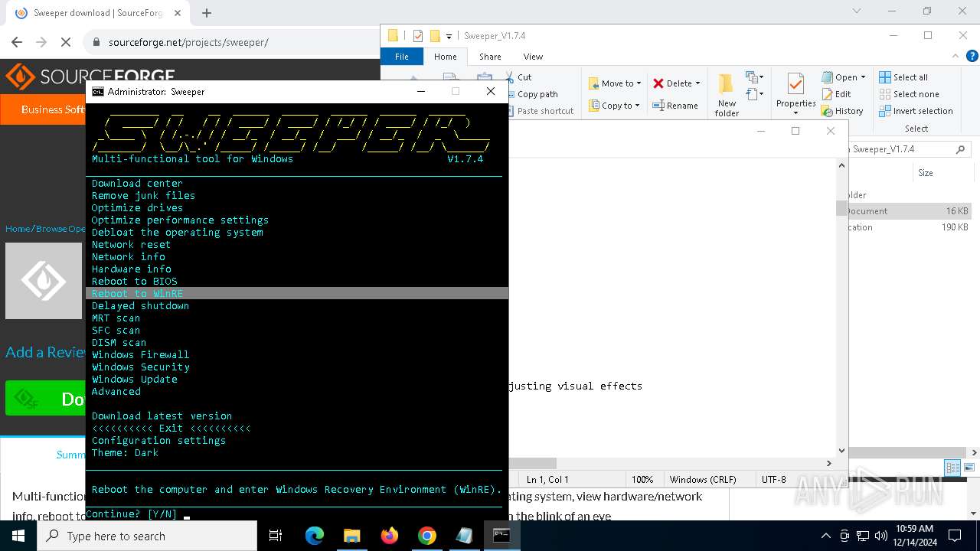Click the History icon in Explorer ribbon

(827, 111)
